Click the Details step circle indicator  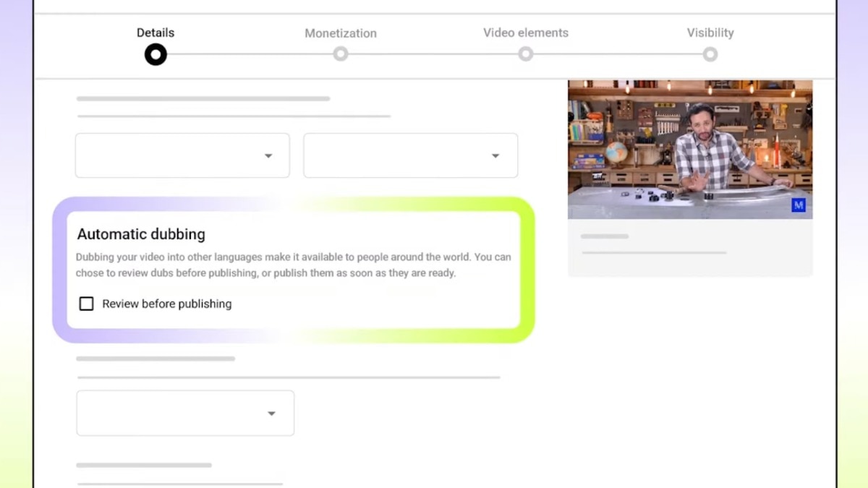(156, 54)
